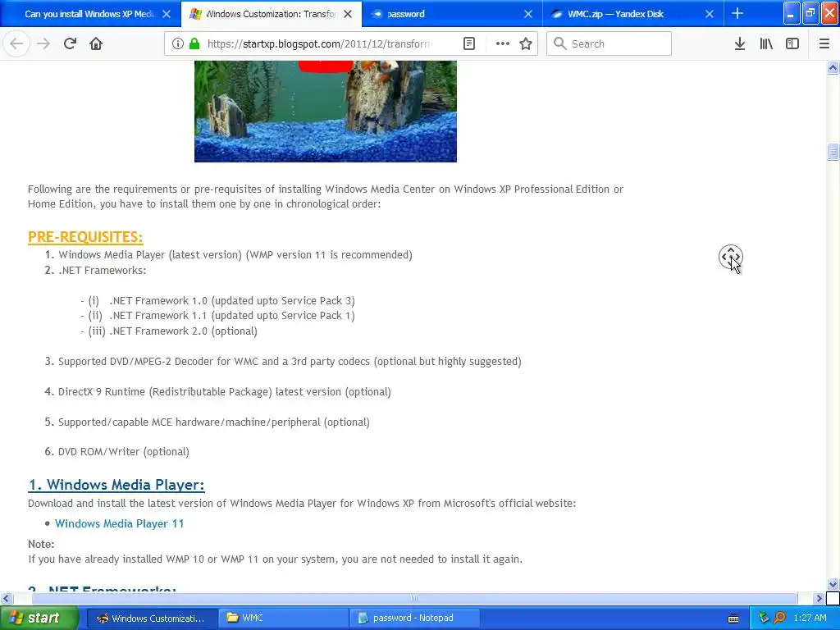Click the vertical scrollbar up arrow
The height and width of the screenshot is (630, 840).
[x=833, y=67]
